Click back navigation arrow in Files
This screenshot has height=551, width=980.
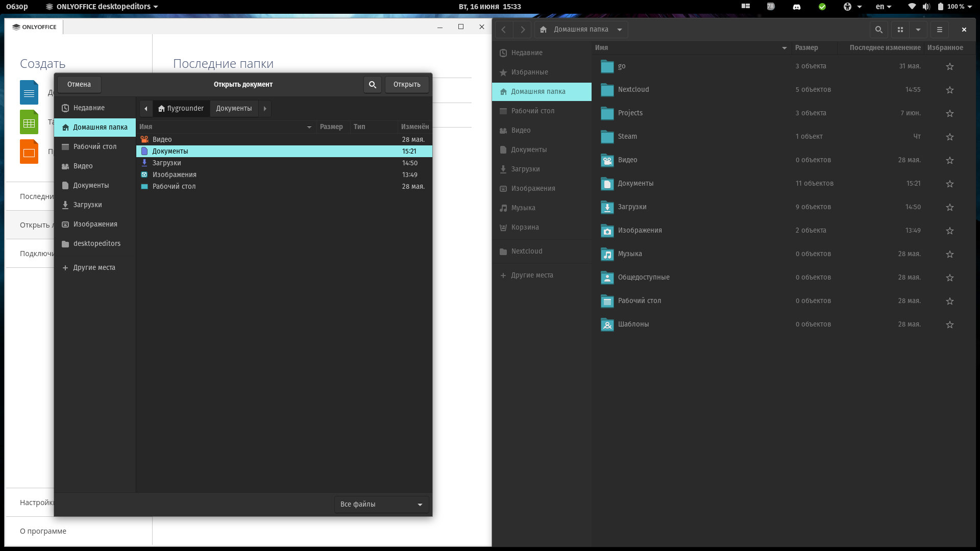[x=503, y=29]
